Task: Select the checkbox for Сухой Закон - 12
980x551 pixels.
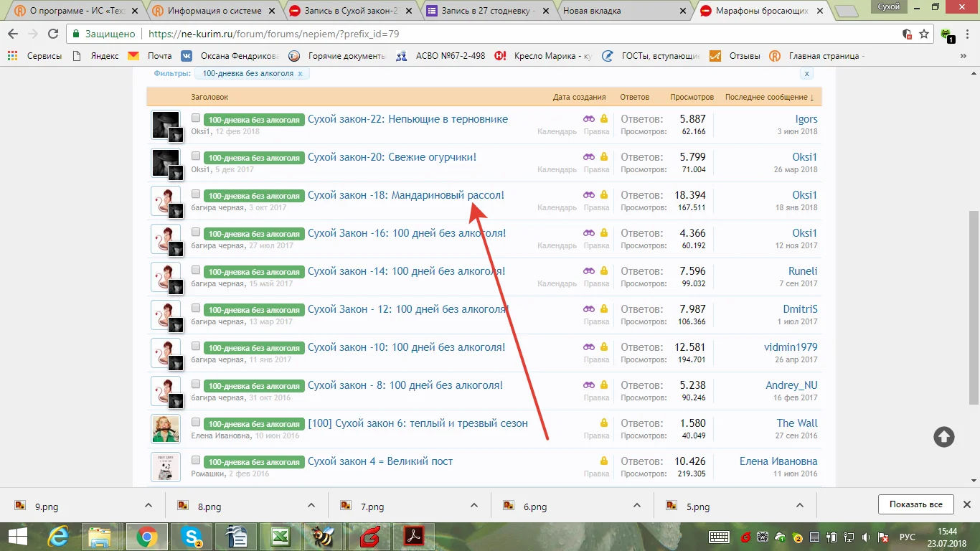Action: 196,308
